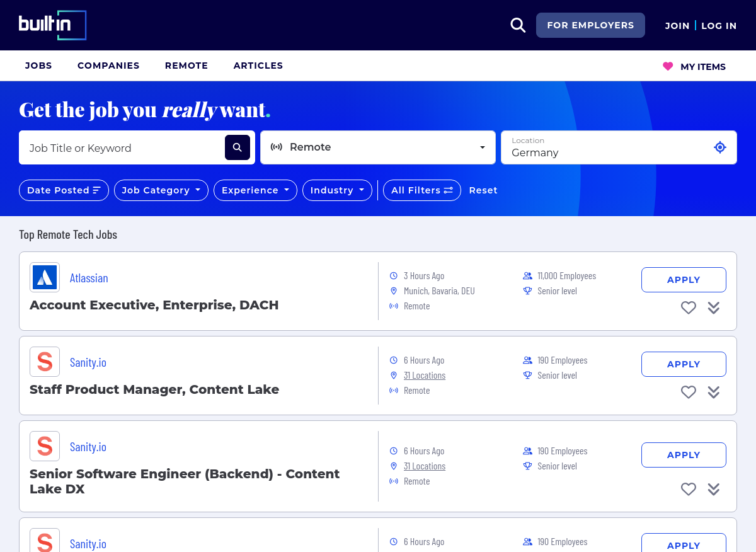Focus the Job Title or Keyword field

pyautogui.click(x=122, y=147)
